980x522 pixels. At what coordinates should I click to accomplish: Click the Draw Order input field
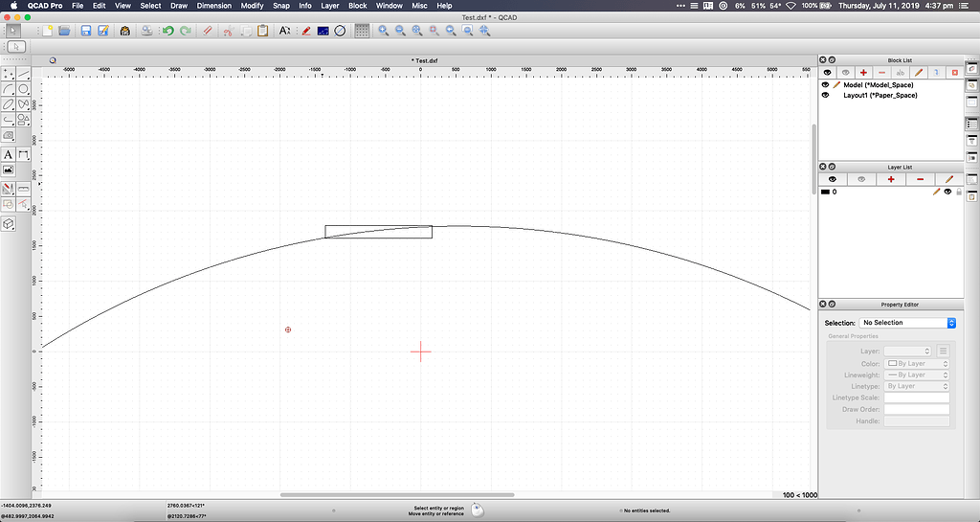pos(917,410)
